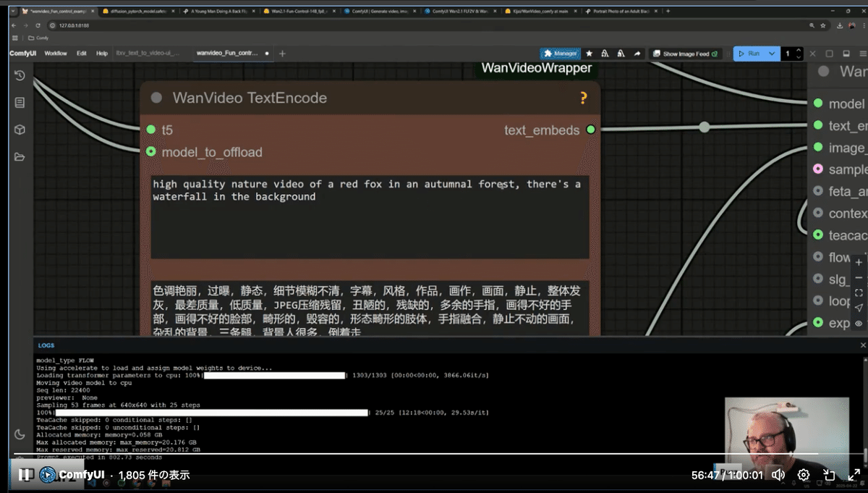The width and height of the screenshot is (868, 493).
Task: Click the Manager button
Action: pos(561,54)
